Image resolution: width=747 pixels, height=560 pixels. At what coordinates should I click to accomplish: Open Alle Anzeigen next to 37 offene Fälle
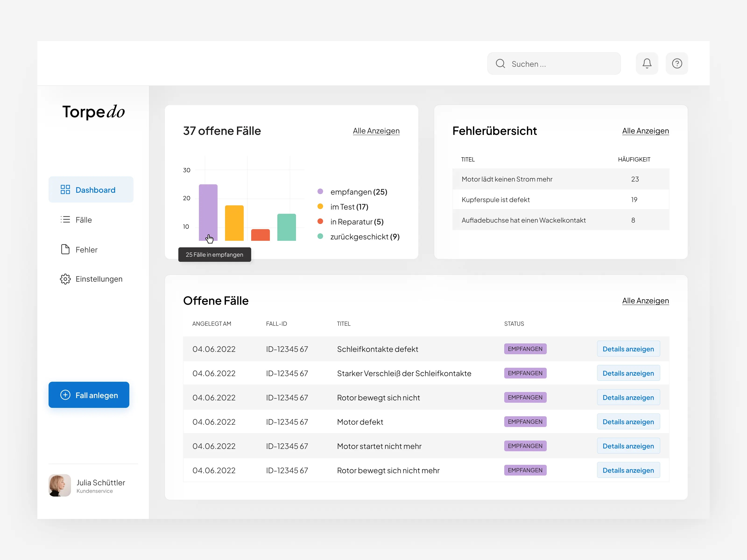pos(376,131)
